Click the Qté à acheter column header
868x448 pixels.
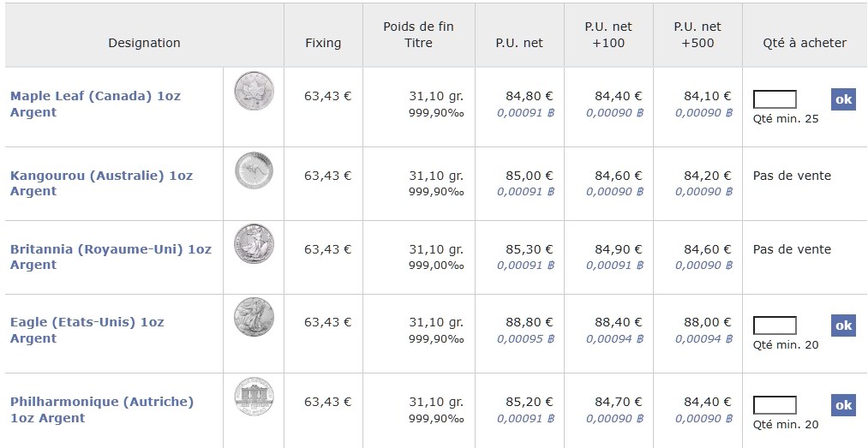pyautogui.click(x=804, y=43)
